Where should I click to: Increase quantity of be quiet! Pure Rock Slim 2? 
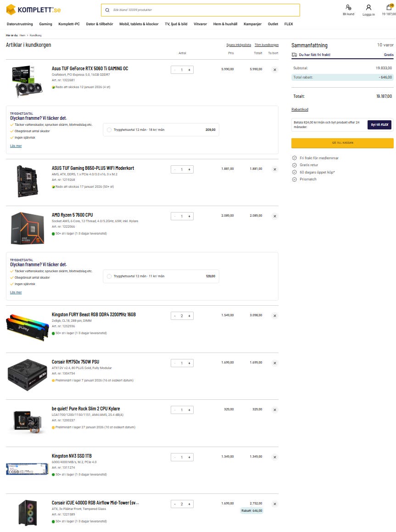[189, 410]
